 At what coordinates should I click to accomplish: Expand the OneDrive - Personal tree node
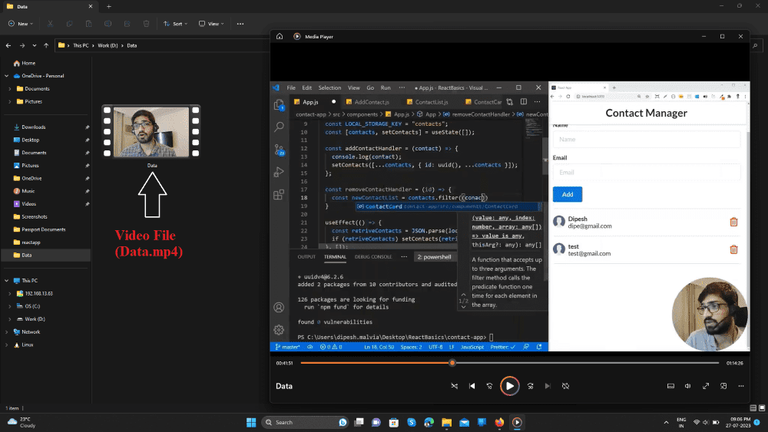coord(8,76)
